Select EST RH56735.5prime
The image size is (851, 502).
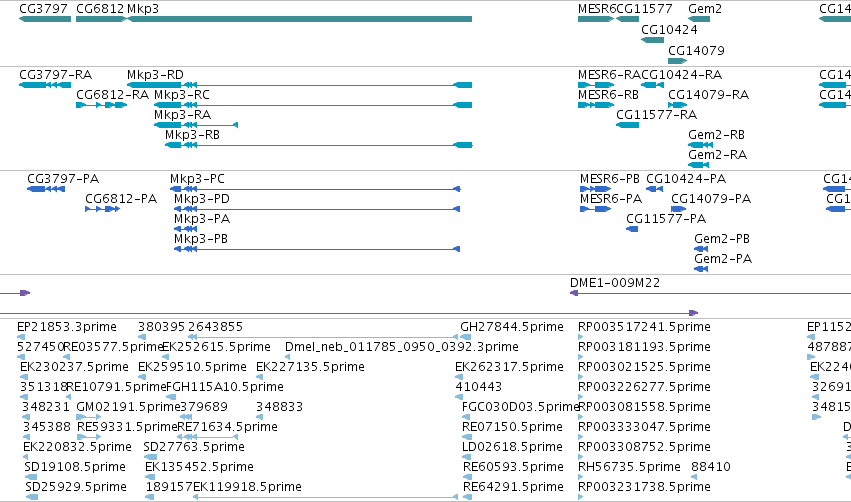629,467
